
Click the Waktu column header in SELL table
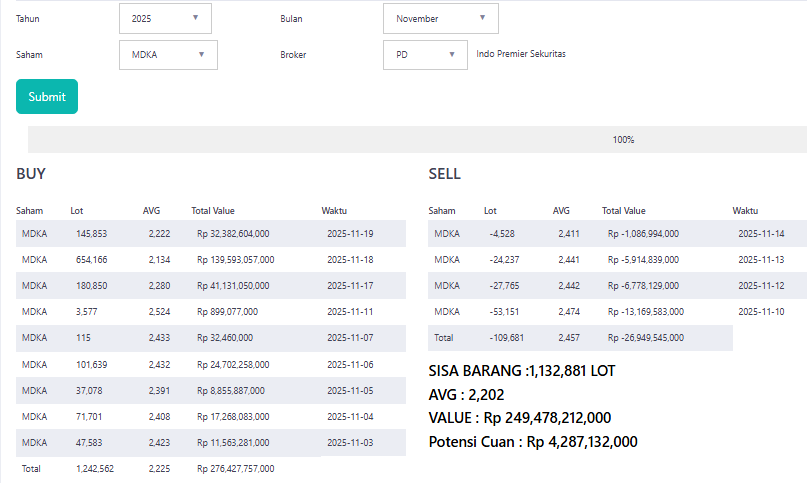(745, 211)
